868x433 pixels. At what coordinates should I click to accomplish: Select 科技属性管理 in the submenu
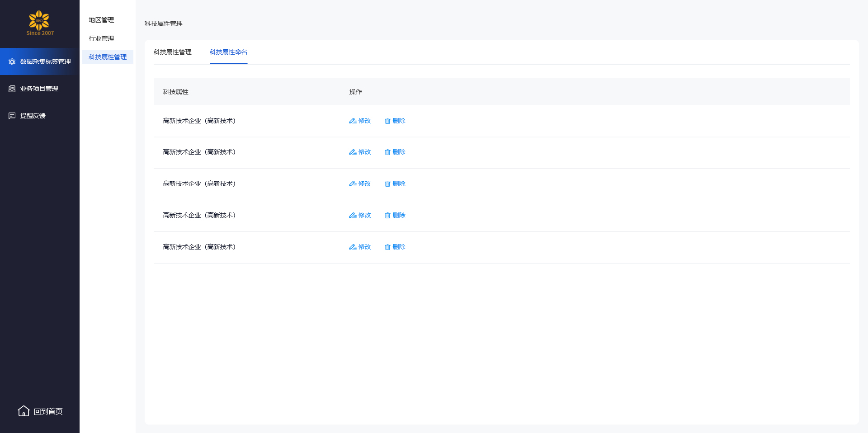pyautogui.click(x=108, y=57)
